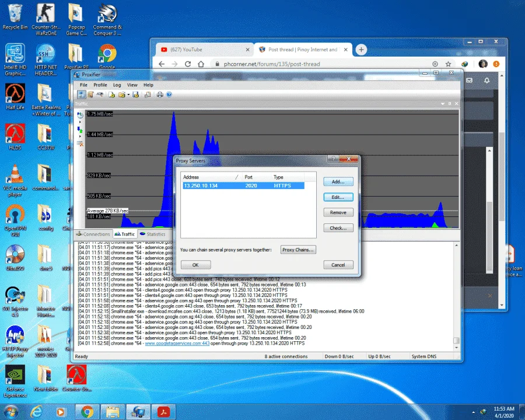Click New Profile toolbar icon
525x420 pixels.
point(112,94)
